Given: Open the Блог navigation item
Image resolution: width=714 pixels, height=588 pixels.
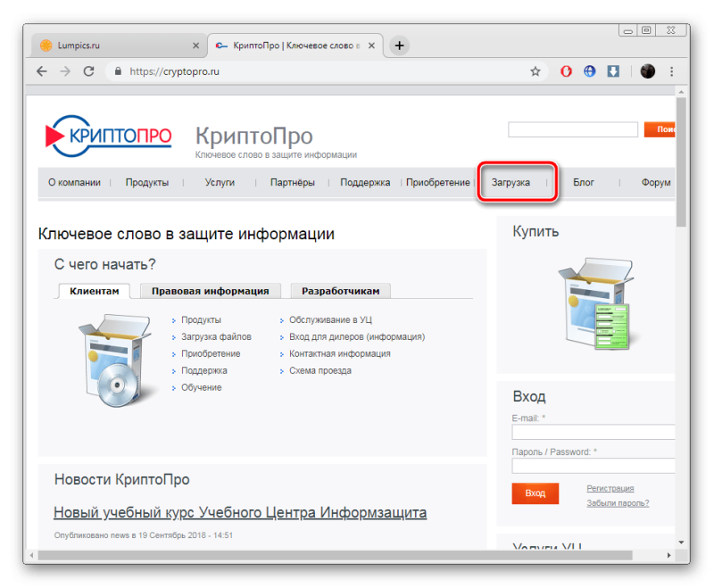Looking at the screenshot, I should pyautogui.click(x=584, y=183).
